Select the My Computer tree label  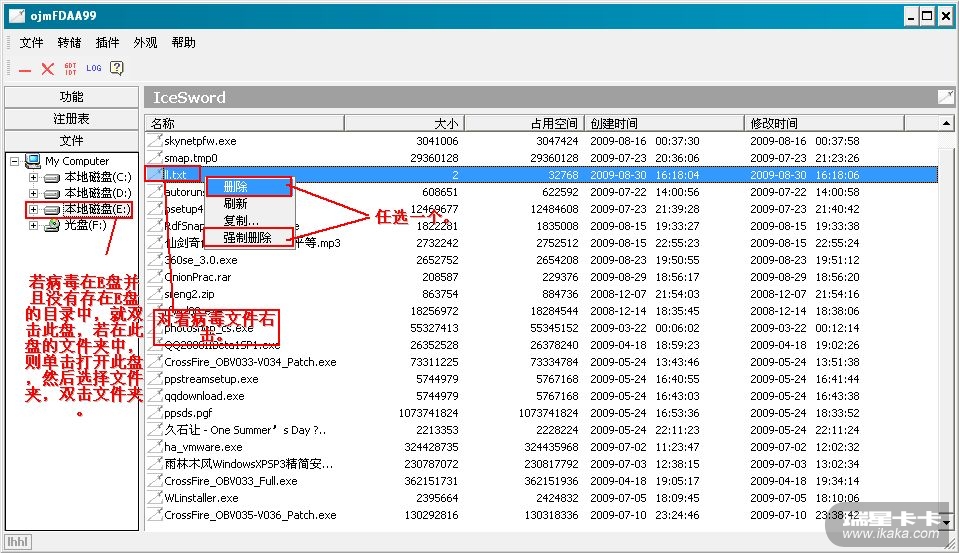click(77, 161)
